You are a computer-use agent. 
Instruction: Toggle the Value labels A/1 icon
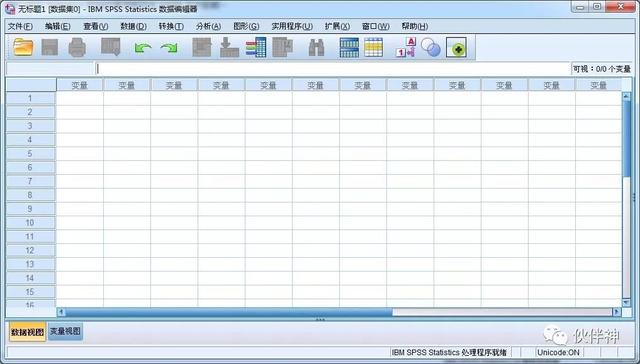(406, 47)
